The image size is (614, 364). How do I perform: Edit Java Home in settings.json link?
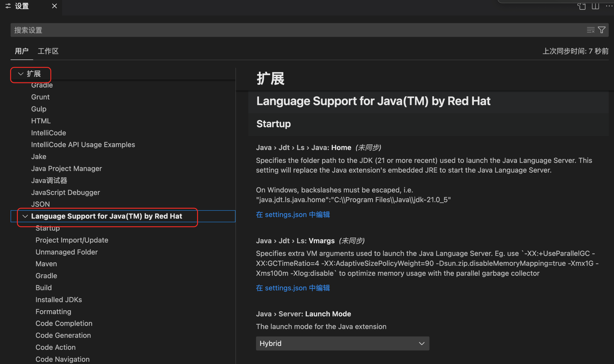pyautogui.click(x=293, y=215)
